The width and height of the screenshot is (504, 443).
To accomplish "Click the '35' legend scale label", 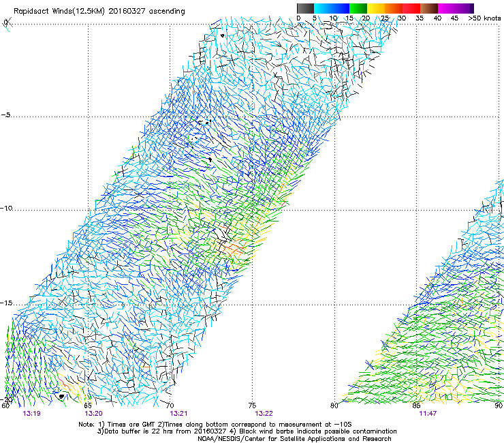I will (x=420, y=18).
